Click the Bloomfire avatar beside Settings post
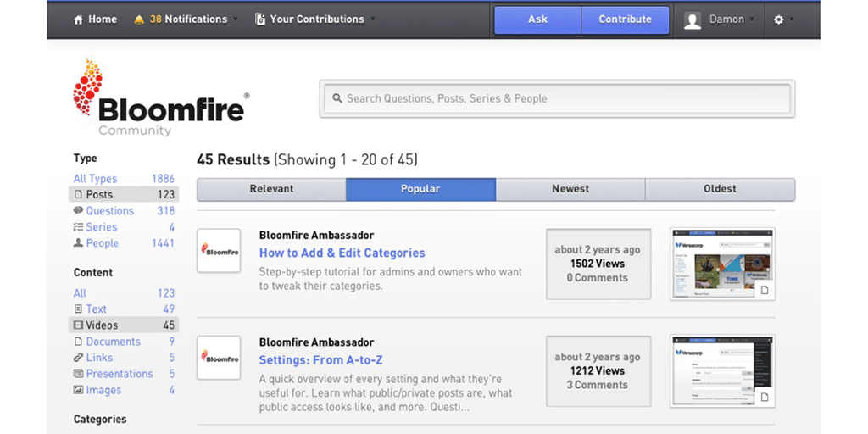The width and height of the screenshot is (868, 434). (219, 357)
